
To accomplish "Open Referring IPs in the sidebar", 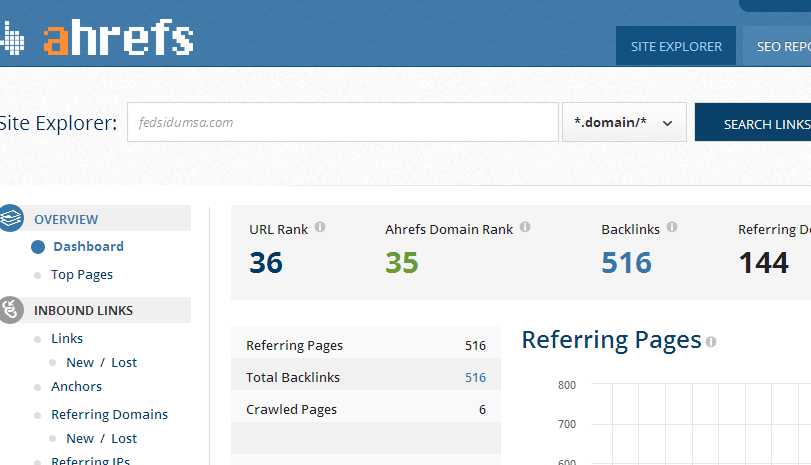I will tap(91, 460).
